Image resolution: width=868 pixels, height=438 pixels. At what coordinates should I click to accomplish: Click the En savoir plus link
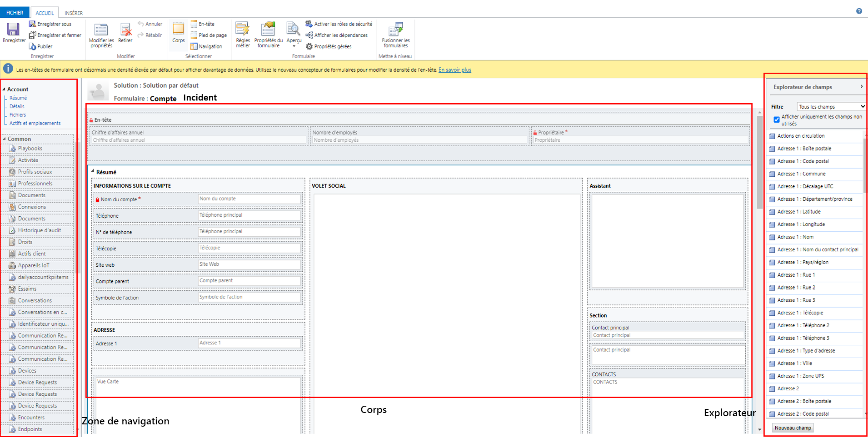coord(454,70)
